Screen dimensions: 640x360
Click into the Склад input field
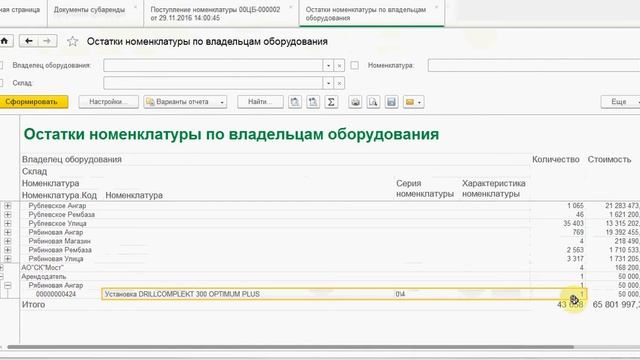pyautogui.click(x=213, y=83)
